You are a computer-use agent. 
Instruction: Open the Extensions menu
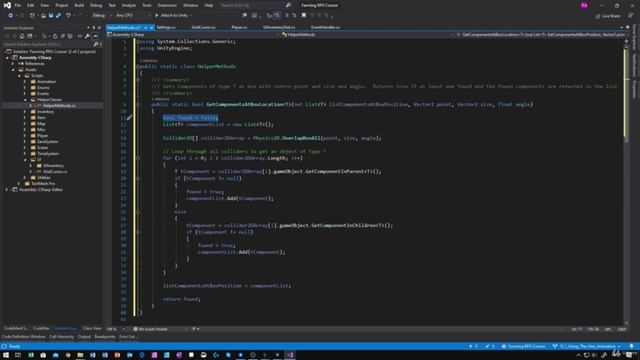click(x=167, y=5)
